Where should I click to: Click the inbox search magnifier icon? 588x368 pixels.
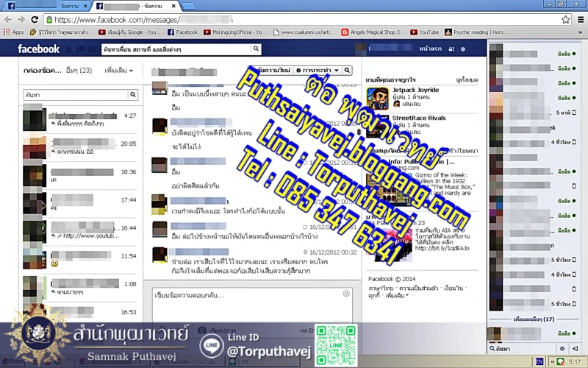[132, 94]
